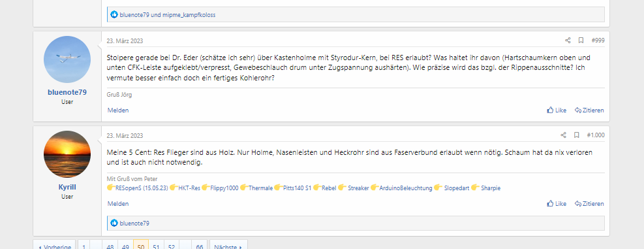644x249 pixels.
Task: Go back with Vorherige button
Action: pos(55,246)
